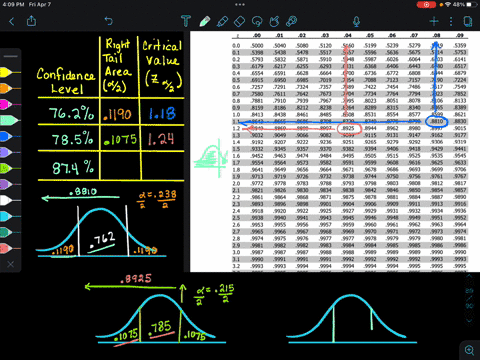Choose the lavender pen preset
The image size is (480, 360).
click(9, 152)
